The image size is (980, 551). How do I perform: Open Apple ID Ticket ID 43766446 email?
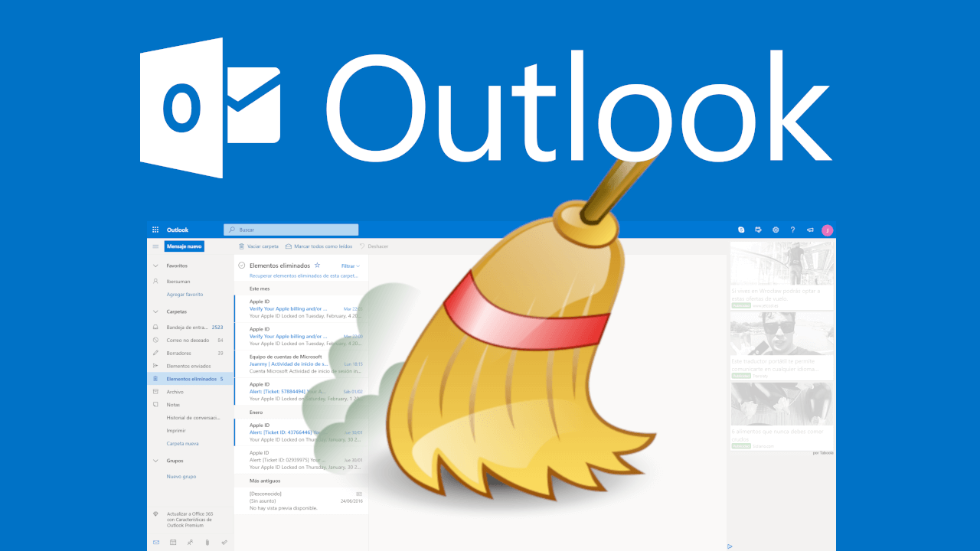pyautogui.click(x=302, y=432)
